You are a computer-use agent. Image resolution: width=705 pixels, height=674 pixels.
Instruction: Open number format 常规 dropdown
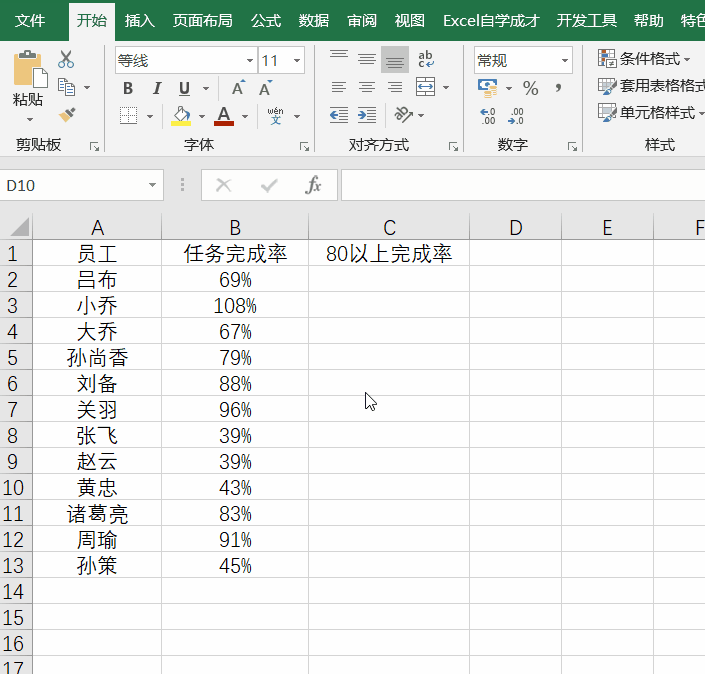click(x=565, y=60)
